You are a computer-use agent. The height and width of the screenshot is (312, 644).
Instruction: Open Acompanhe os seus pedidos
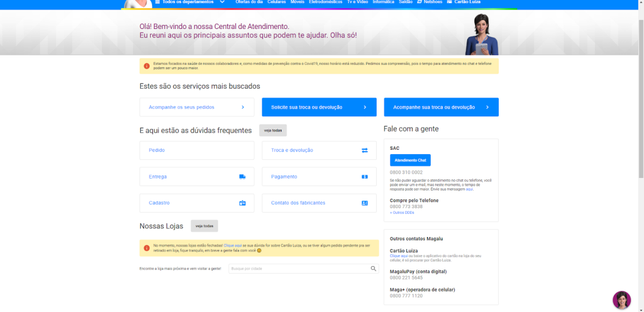tap(197, 107)
